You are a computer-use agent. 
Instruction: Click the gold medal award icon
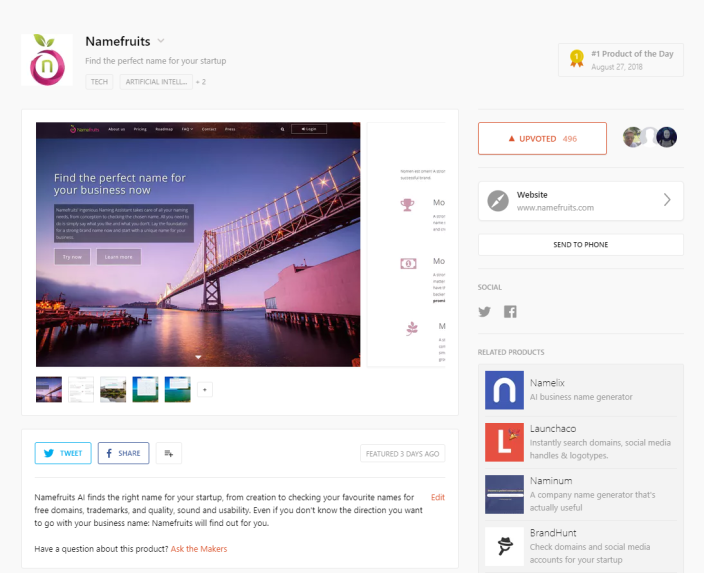(x=576, y=59)
